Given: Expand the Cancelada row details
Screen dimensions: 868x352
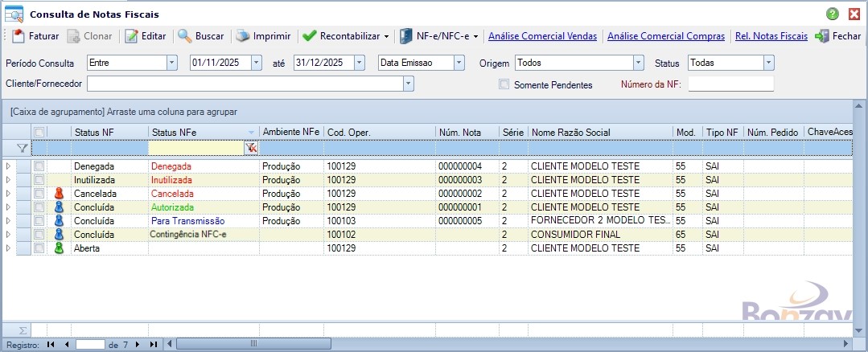Looking at the screenshot, I should click(x=9, y=194).
